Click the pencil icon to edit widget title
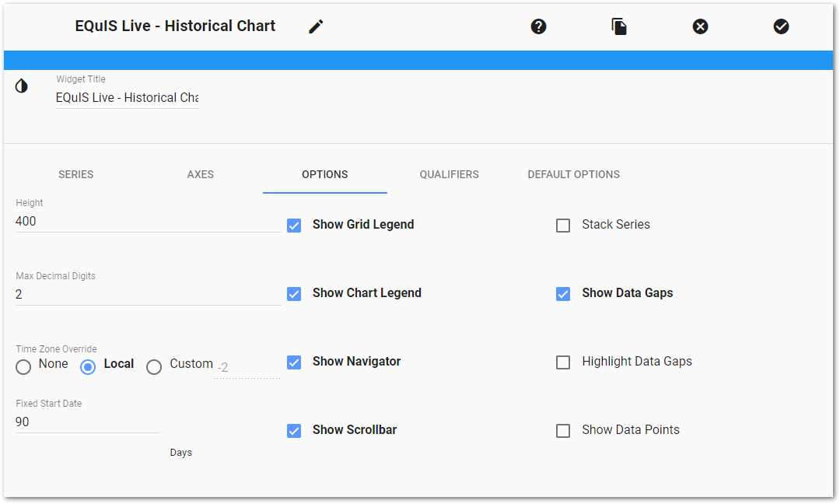 click(x=316, y=26)
